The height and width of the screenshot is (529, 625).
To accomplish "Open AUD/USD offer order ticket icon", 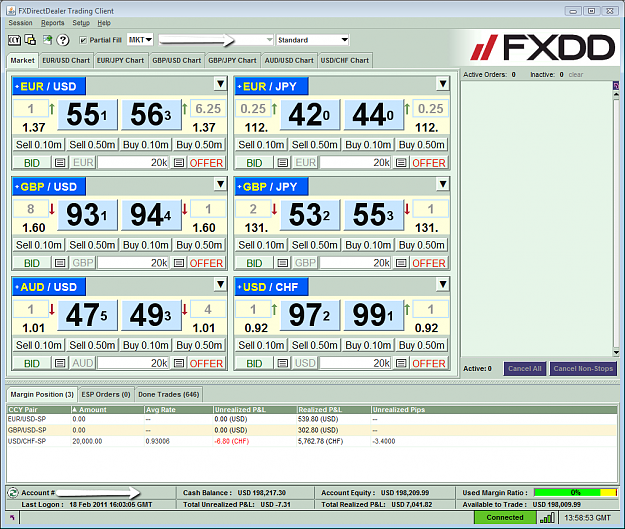I will 179,363.
